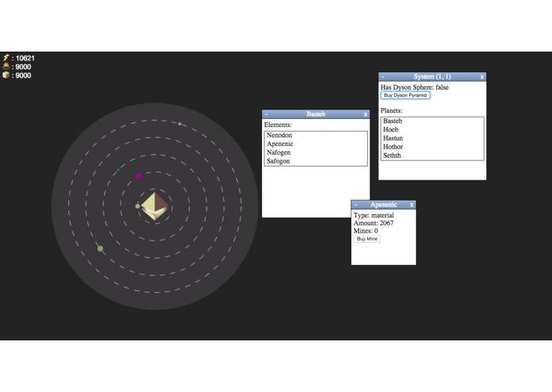Select Nafogen in the Elements list
Image resolution: width=552 pixels, height=392 pixels.
316,152
